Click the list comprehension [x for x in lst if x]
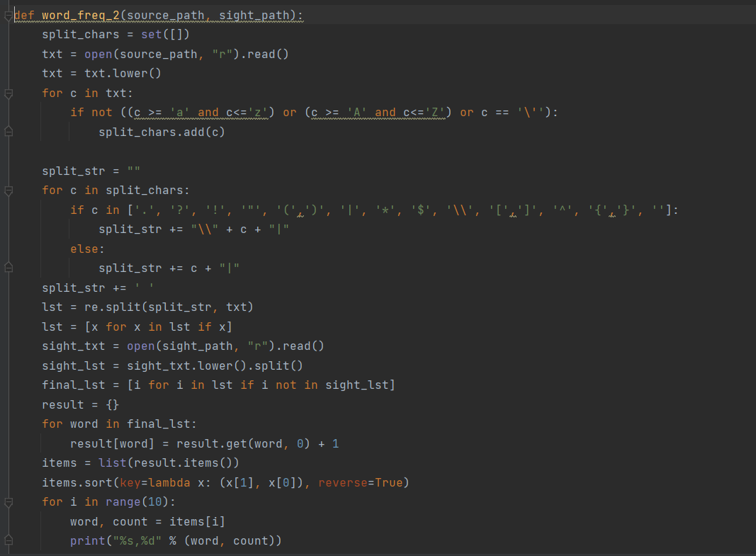 [x=159, y=327]
